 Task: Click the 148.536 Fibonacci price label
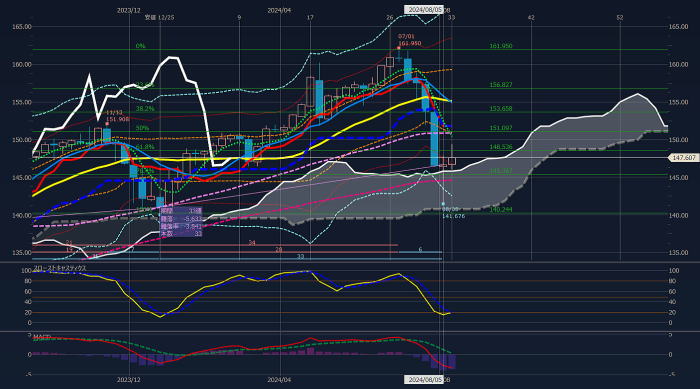pyautogui.click(x=501, y=146)
